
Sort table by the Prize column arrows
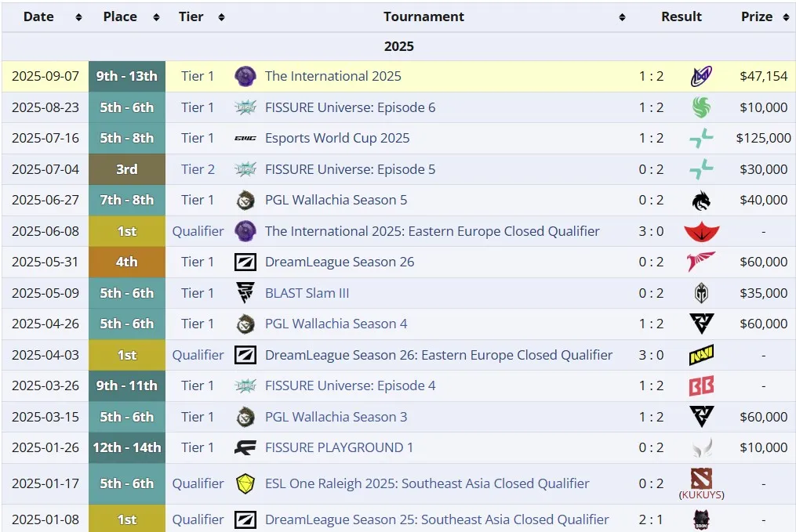[x=787, y=17]
